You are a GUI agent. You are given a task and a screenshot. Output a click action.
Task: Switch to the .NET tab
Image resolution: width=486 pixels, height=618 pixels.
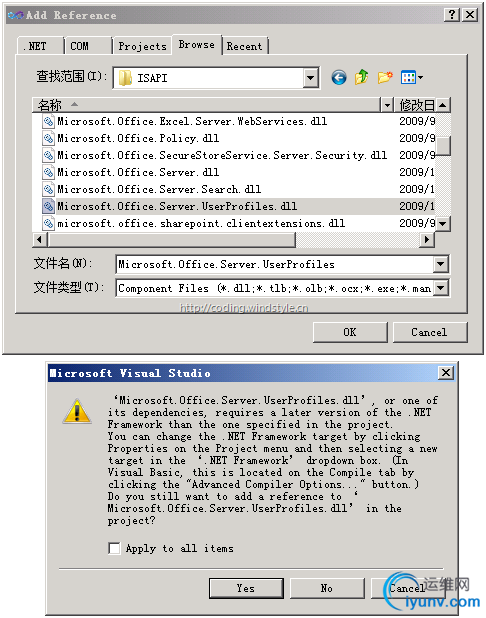[39, 46]
